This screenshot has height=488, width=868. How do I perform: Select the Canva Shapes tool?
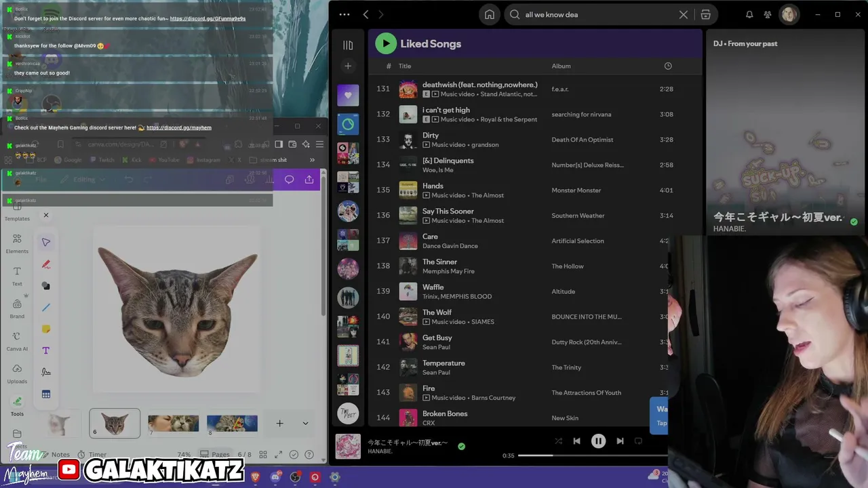tap(45, 286)
